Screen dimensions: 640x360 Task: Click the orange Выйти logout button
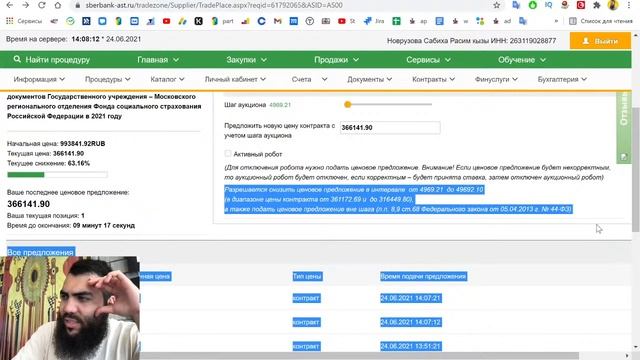(x=600, y=41)
